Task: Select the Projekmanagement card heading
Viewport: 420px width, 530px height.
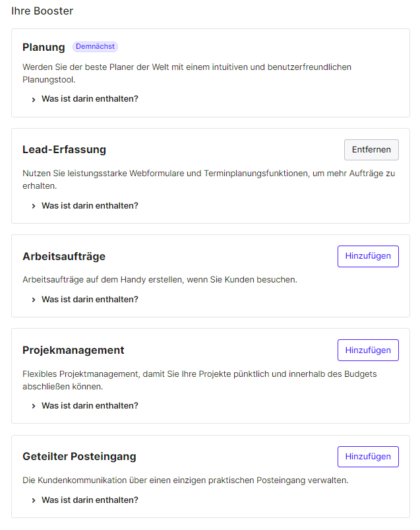Action: (73, 350)
